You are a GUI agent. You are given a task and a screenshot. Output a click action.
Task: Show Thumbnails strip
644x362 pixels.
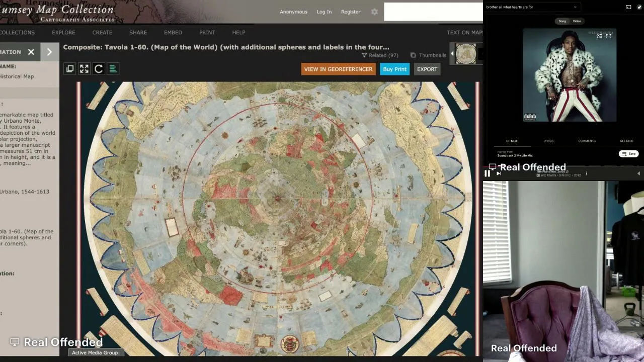click(x=428, y=55)
